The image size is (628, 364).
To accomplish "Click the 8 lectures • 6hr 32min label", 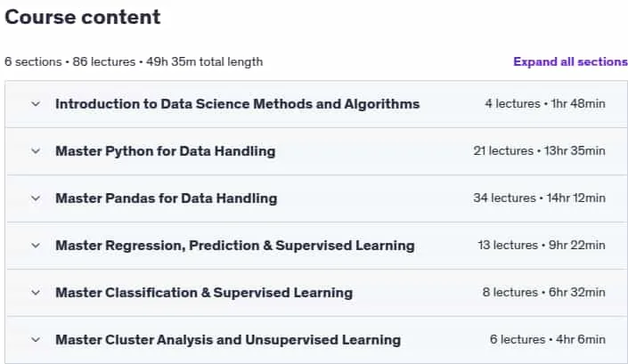I will (x=544, y=293).
